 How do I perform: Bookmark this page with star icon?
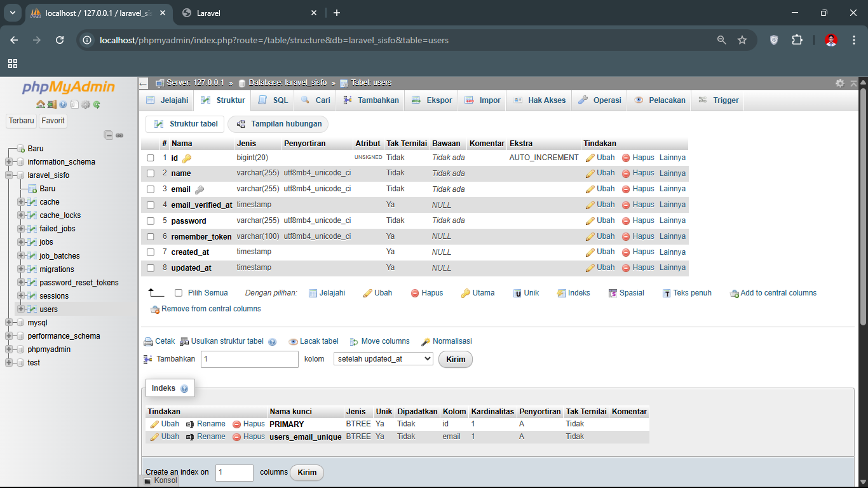tap(742, 40)
